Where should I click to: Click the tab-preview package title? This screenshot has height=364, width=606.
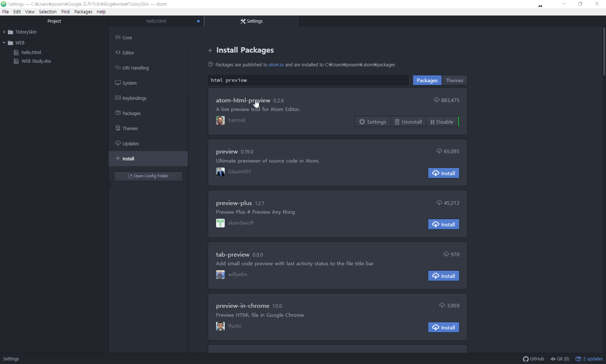tap(233, 255)
